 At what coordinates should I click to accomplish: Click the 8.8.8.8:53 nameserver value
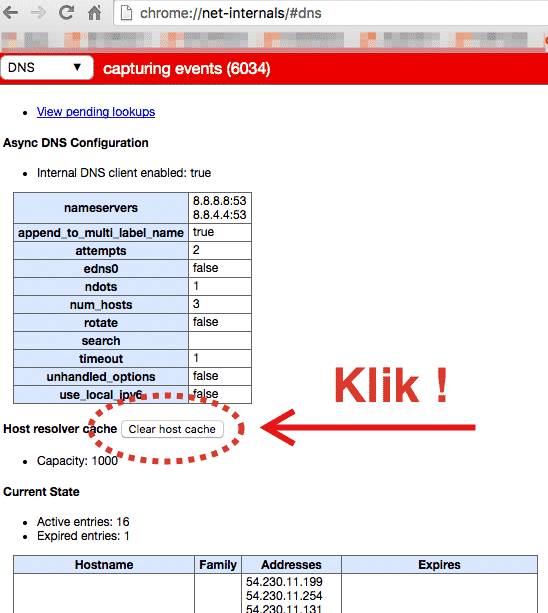coord(219,201)
